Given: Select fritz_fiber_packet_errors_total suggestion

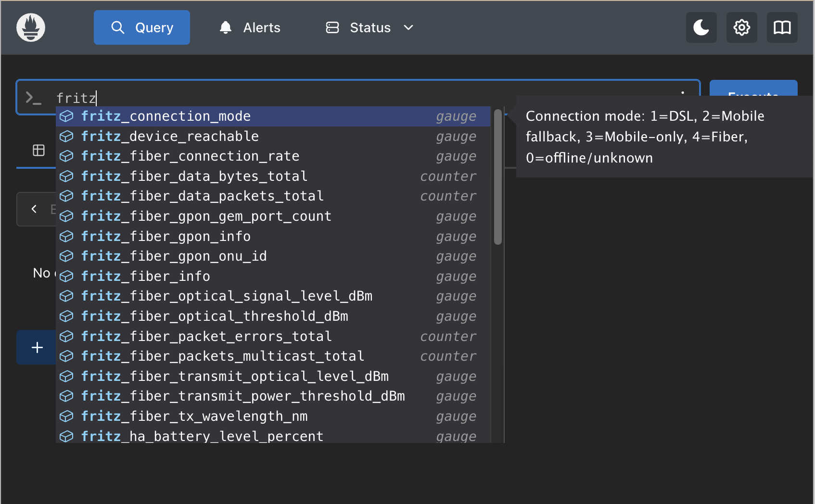Looking at the screenshot, I should [x=273, y=337].
